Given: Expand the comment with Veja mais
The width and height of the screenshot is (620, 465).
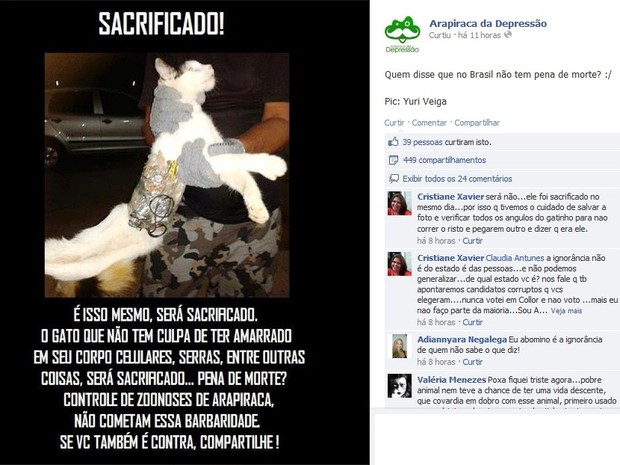Looking at the screenshot, I should tap(566, 311).
